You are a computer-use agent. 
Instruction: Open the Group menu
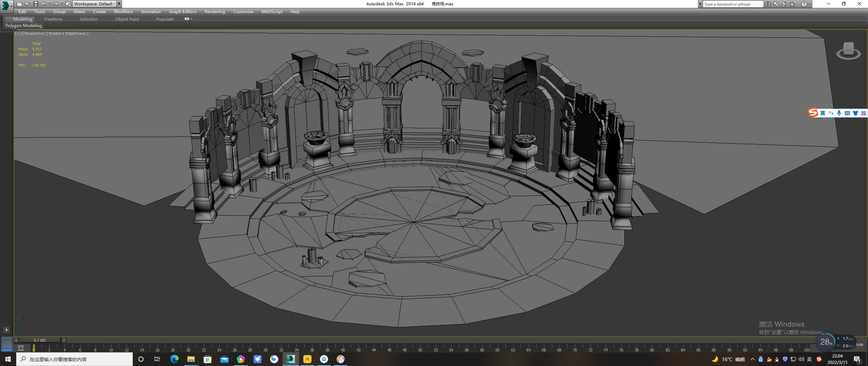[59, 12]
